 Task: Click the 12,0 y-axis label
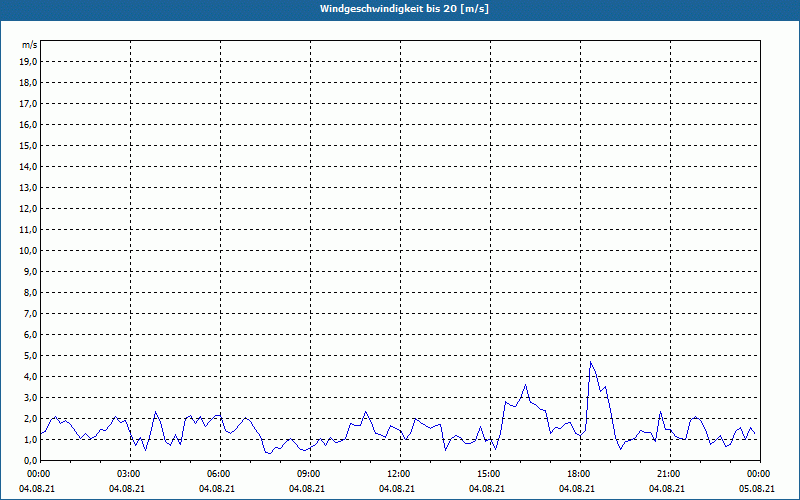coord(28,209)
